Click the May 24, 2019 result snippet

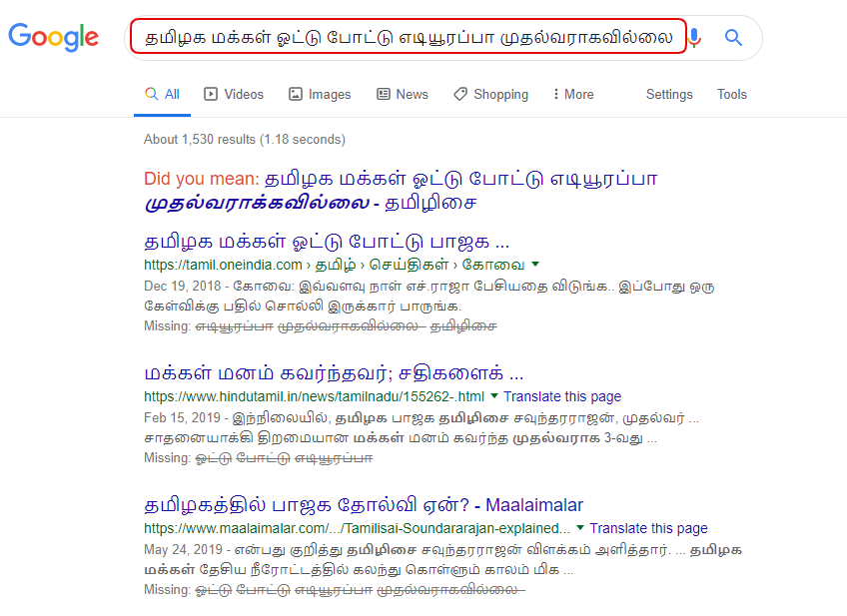442,559
